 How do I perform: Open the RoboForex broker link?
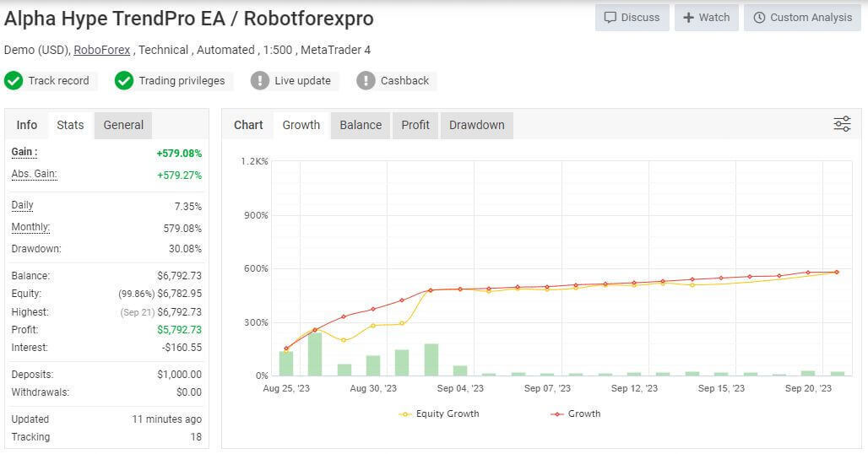101,50
